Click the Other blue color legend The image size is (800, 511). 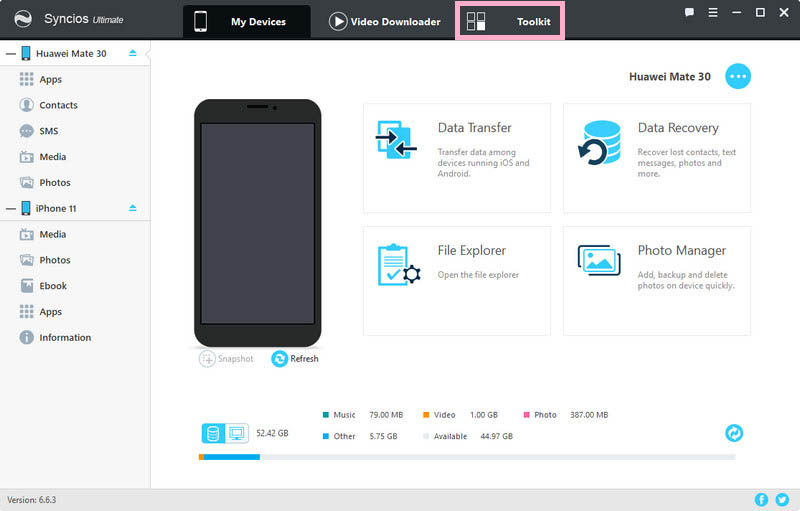326,436
